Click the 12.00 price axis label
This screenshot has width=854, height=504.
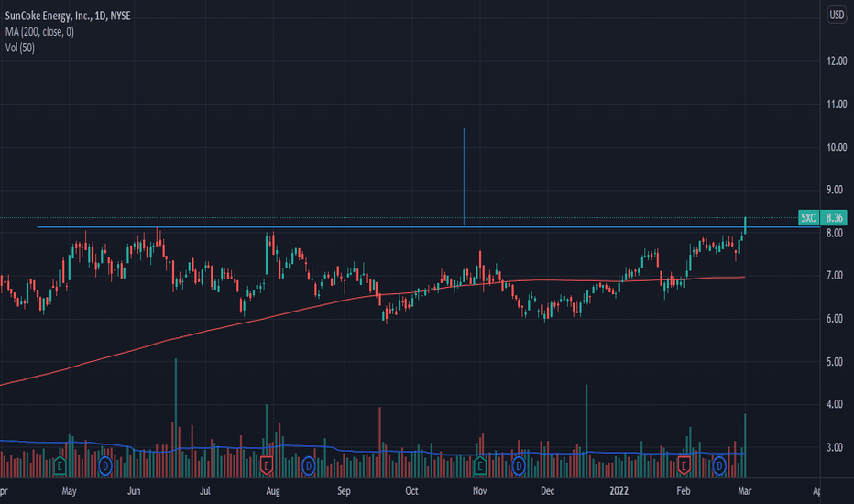(x=837, y=61)
